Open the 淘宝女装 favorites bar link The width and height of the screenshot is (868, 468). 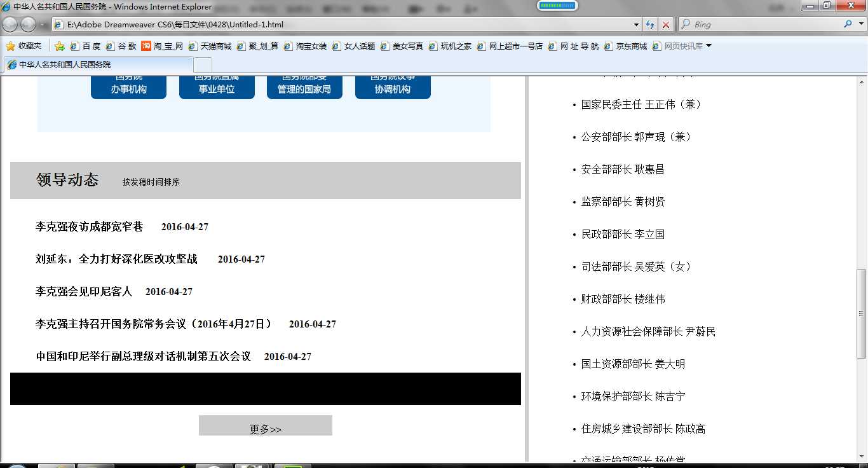(305, 46)
